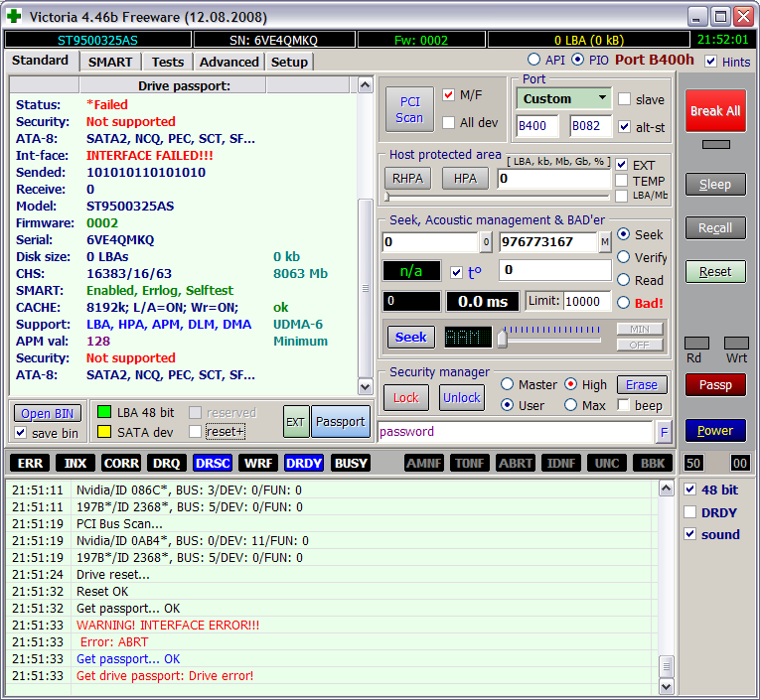Click the RHPA button
Screen dimensions: 760x700
click(407, 179)
